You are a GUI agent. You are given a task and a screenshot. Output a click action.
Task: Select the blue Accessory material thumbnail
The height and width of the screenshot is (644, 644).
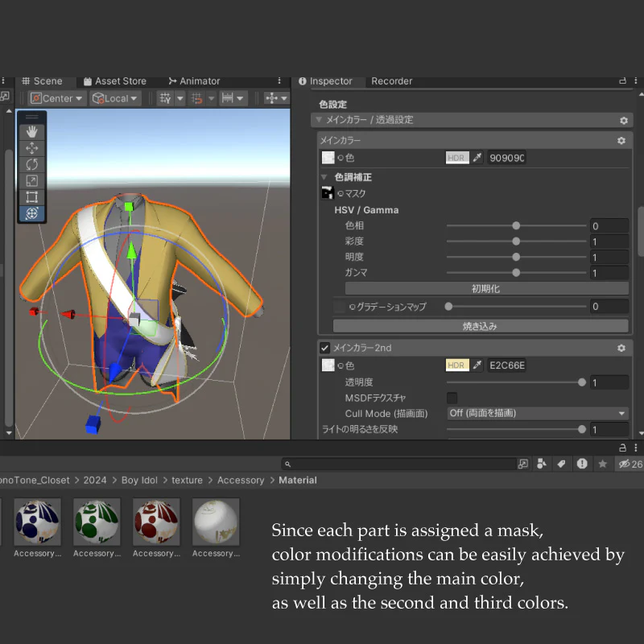point(37,522)
